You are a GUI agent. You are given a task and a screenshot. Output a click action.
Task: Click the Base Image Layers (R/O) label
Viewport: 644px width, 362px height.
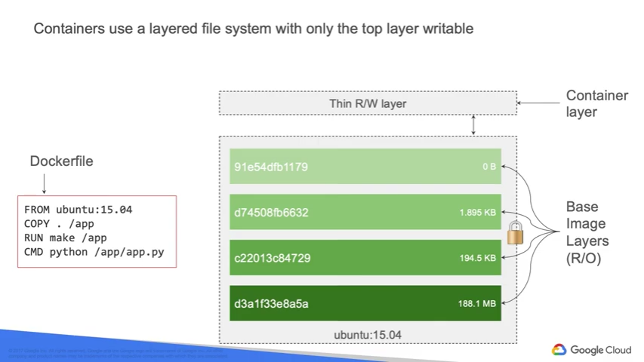[x=587, y=232]
